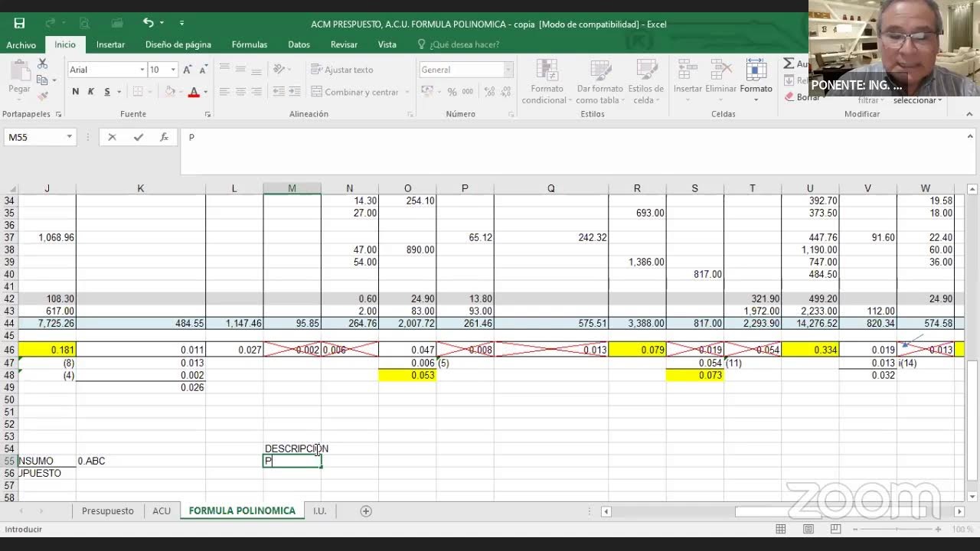The image size is (980, 551).
Task: Open Estilos de celda menu
Action: pyautogui.click(x=646, y=82)
